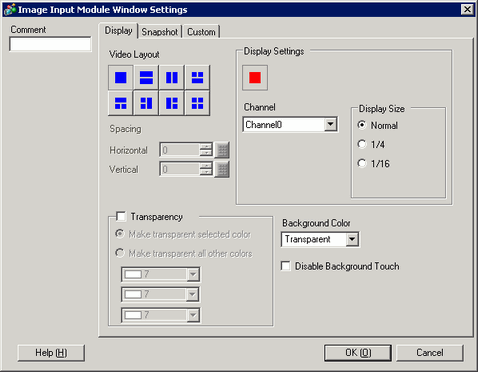Viewport: 478px width, 372px height.
Task: Open the Channel dropdown
Action: (330, 124)
